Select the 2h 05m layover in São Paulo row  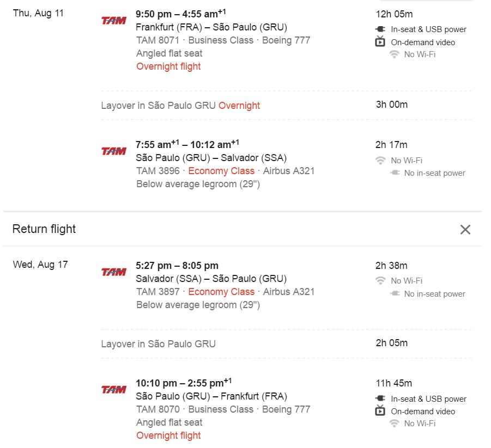[286, 343]
